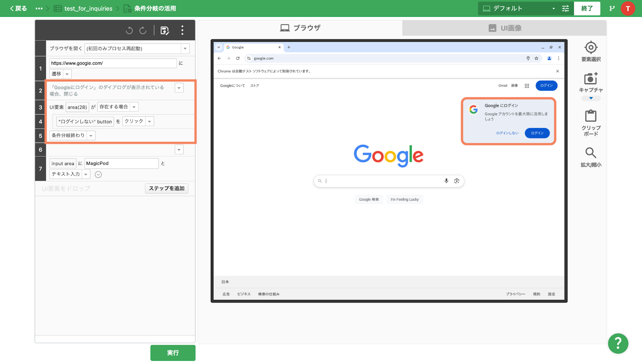
Task: Click the browser reload icon
Action: (238, 58)
